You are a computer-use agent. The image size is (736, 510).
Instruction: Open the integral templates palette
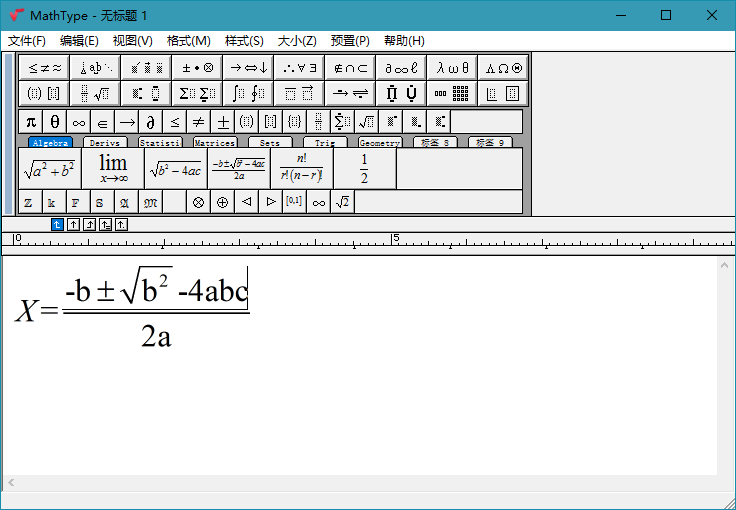(x=246, y=94)
